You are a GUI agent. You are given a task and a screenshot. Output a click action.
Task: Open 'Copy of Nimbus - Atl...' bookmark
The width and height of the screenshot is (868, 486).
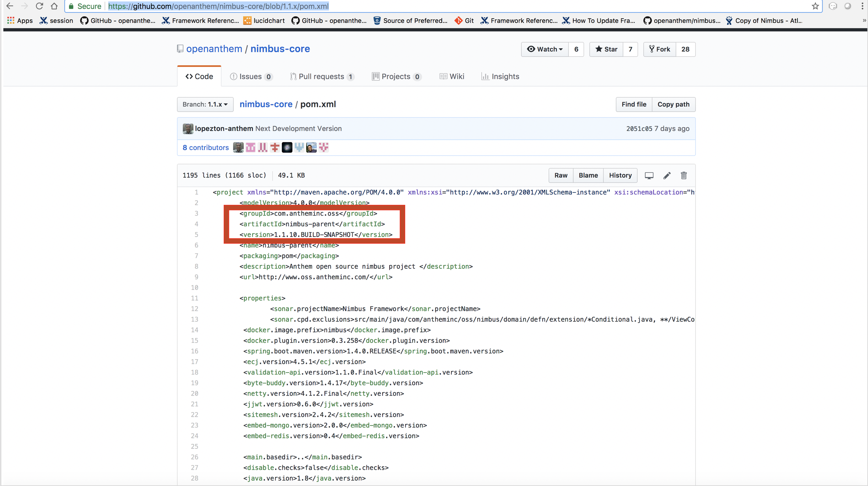point(764,20)
